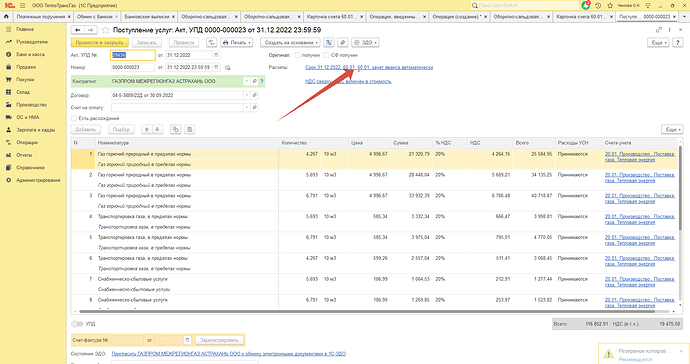This screenshot has height=364, width=690.
Task: Enable Есть расхождения checkbox
Action: 74,118
